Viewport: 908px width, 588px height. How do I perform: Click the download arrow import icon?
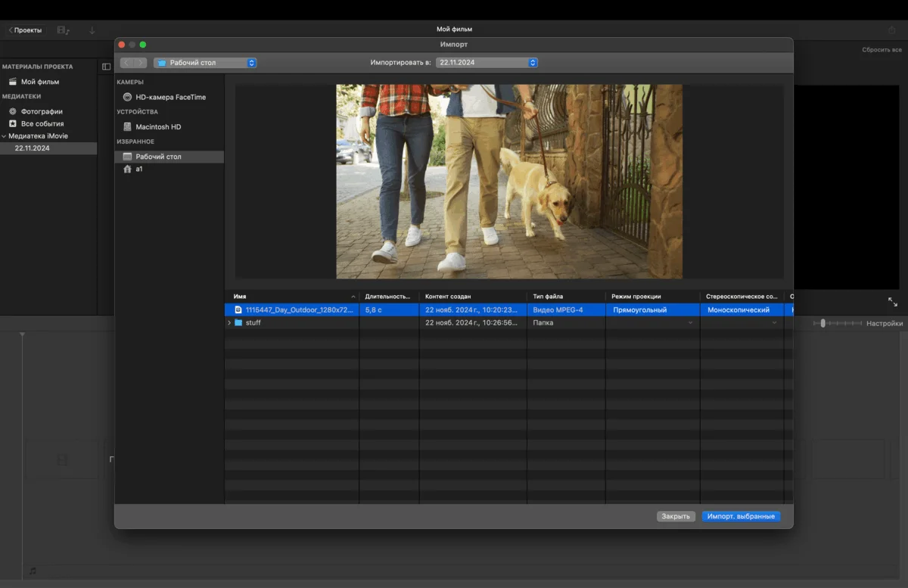(92, 30)
